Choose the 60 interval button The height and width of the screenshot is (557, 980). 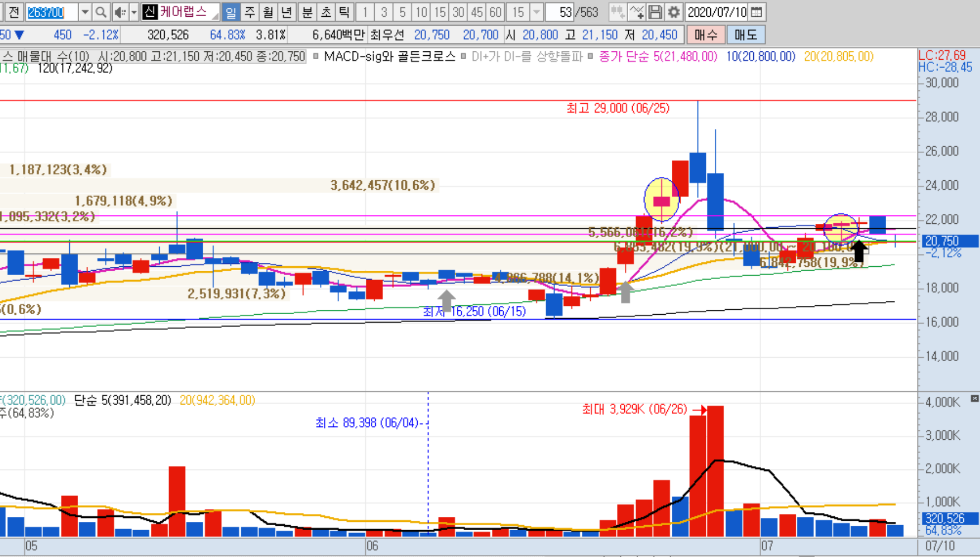[495, 12]
